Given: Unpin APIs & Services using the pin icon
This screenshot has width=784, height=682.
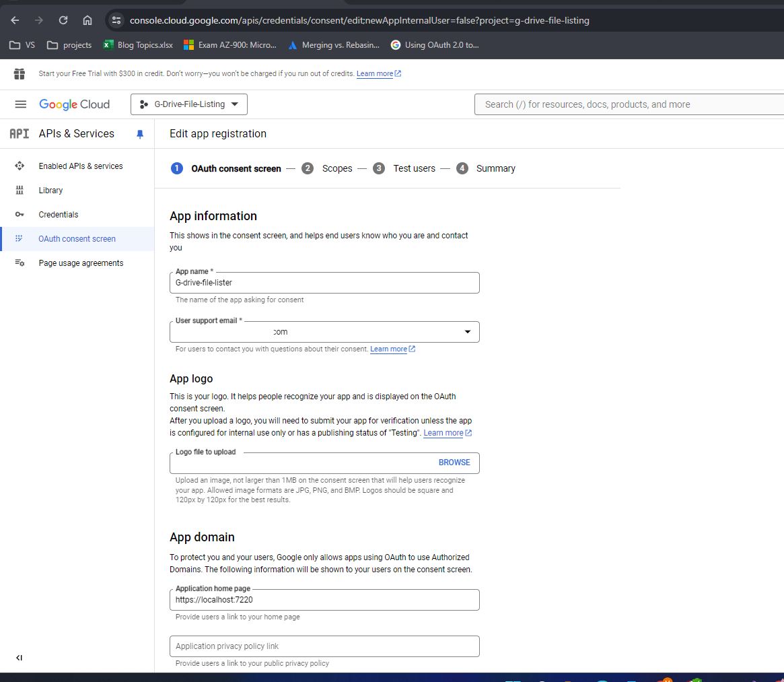Looking at the screenshot, I should click(140, 134).
